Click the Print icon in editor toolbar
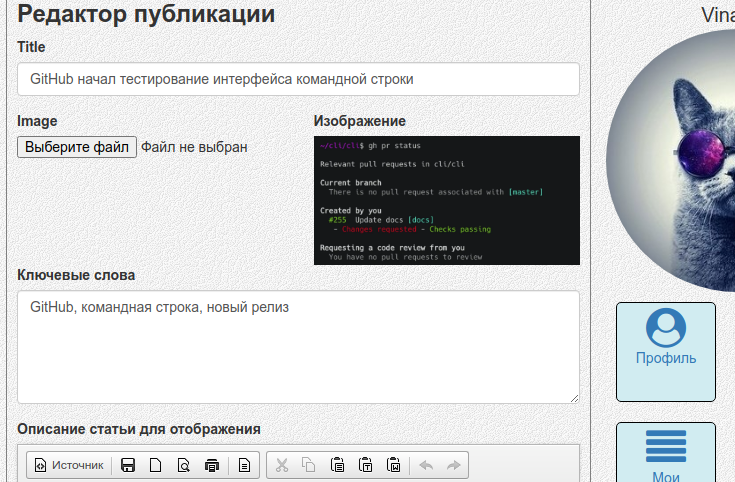Image resolution: width=735 pixels, height=482 pixels. point(212,465)
